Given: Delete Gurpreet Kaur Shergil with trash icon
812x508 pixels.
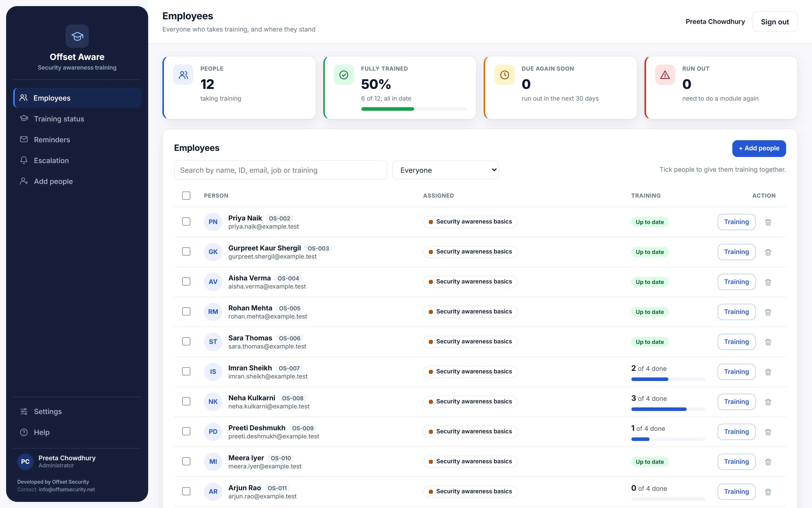Looking at the screenshot, I should pos(768,252).
